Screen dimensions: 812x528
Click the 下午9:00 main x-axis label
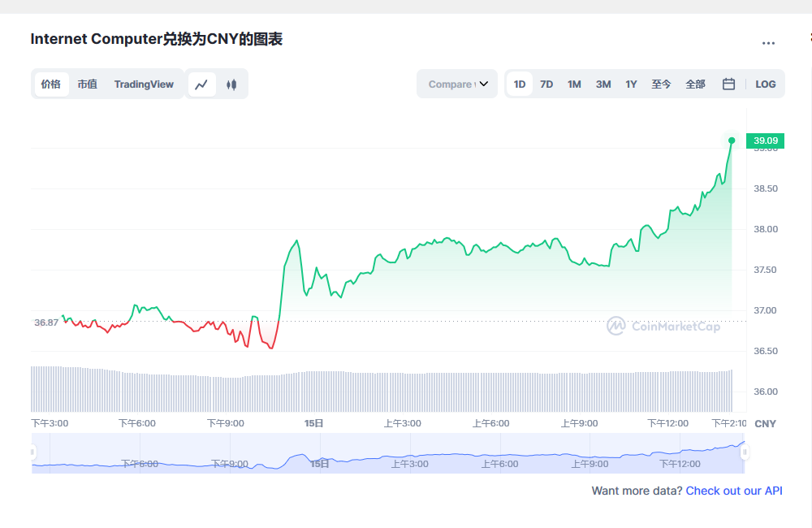pos(226,423)
